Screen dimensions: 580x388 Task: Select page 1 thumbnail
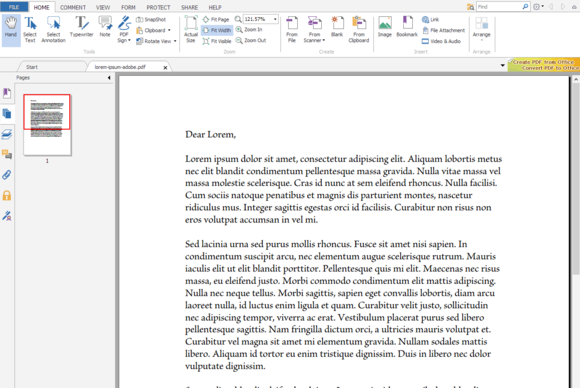(x=47, y=125)
